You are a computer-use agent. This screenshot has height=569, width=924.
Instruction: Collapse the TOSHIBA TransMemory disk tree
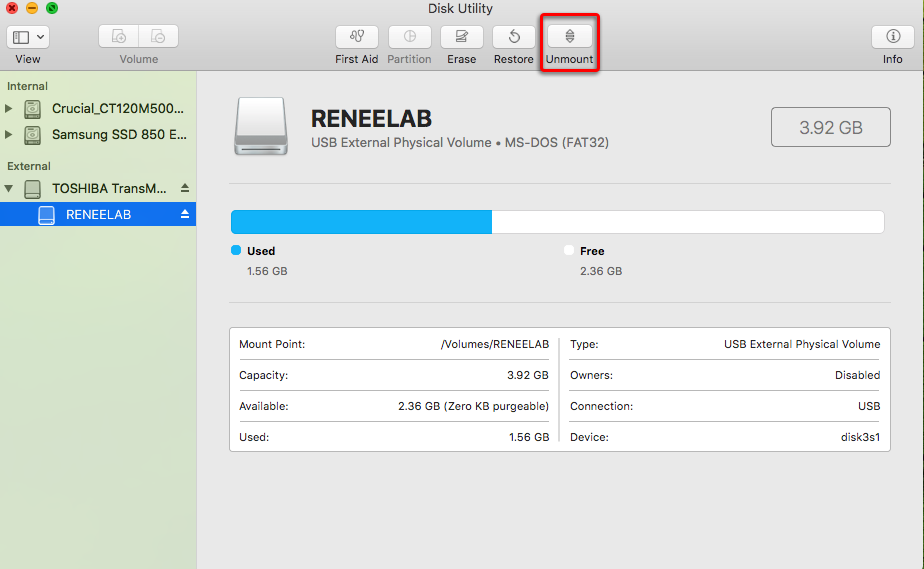[8, 188]
